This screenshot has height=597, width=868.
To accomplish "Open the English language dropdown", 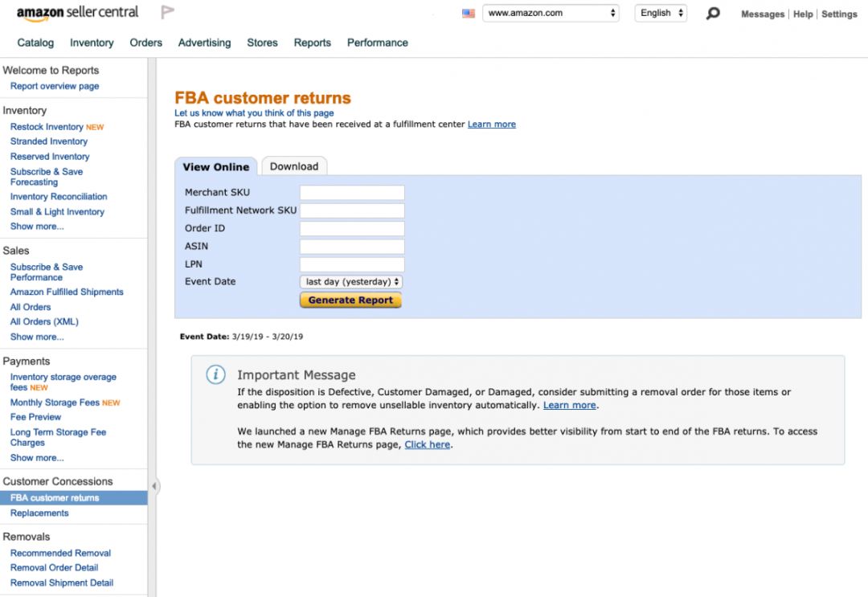I will click(661, 14).
